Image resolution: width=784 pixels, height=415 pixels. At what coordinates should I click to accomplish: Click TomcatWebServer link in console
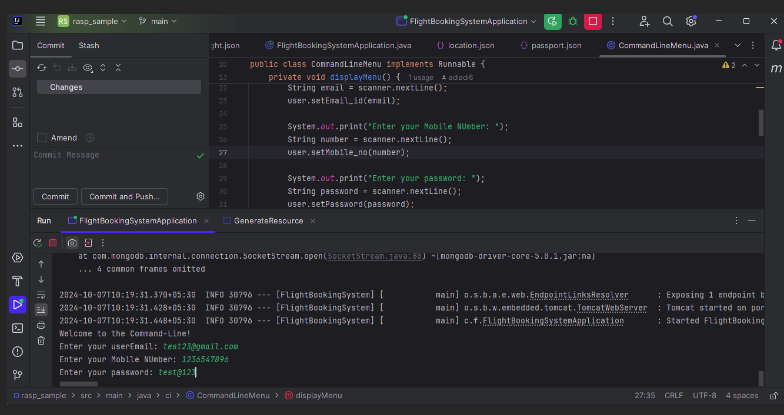click(612, 308)
